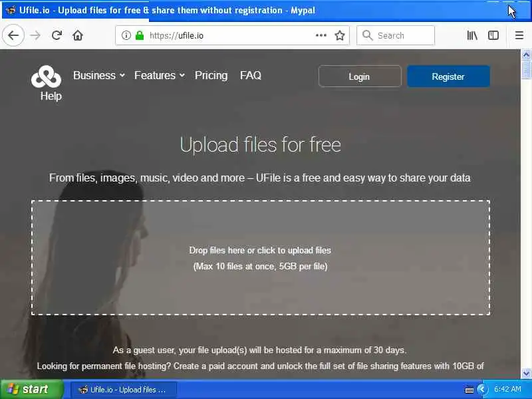Screen dimensions: 532x399
Task: Reload the ufile.io page
Action: pos(57,35)
